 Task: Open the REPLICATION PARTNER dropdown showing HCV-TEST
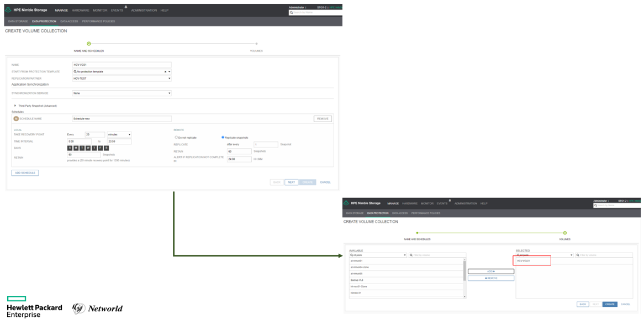tap(122, 79)
